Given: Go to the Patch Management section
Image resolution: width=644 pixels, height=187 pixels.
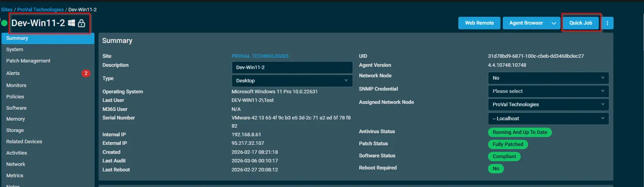Looking at the screenshot, I should click(28, 61).
